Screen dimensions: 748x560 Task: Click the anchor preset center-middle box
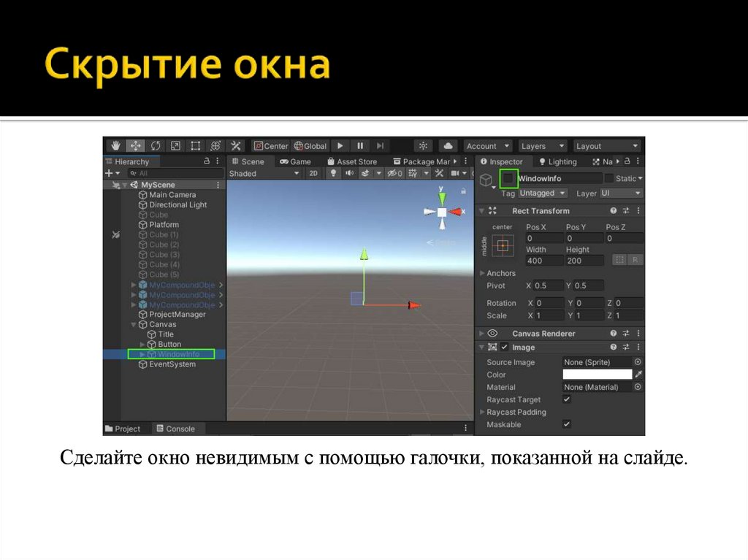503,246
